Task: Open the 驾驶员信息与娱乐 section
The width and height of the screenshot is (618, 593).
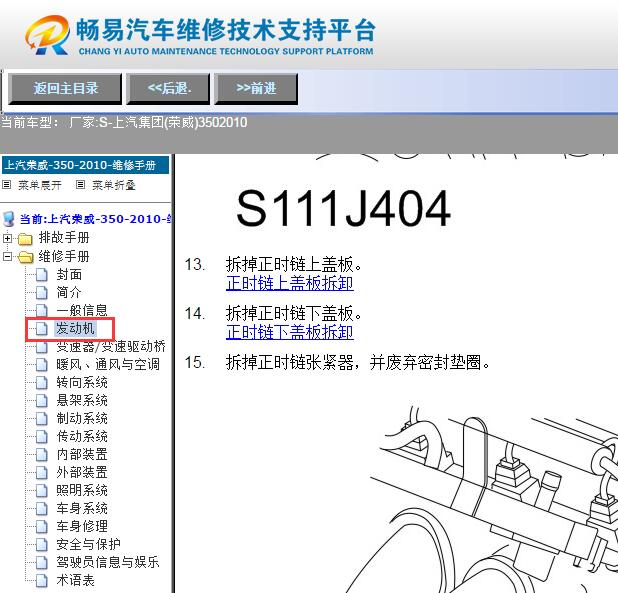Action: pos(108,562)
